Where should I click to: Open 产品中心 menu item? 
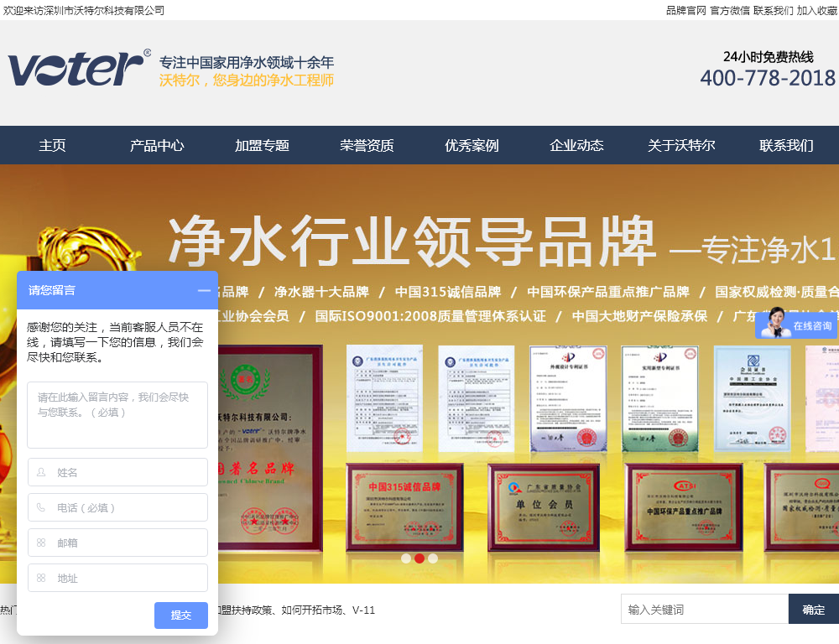coord(158,146)
